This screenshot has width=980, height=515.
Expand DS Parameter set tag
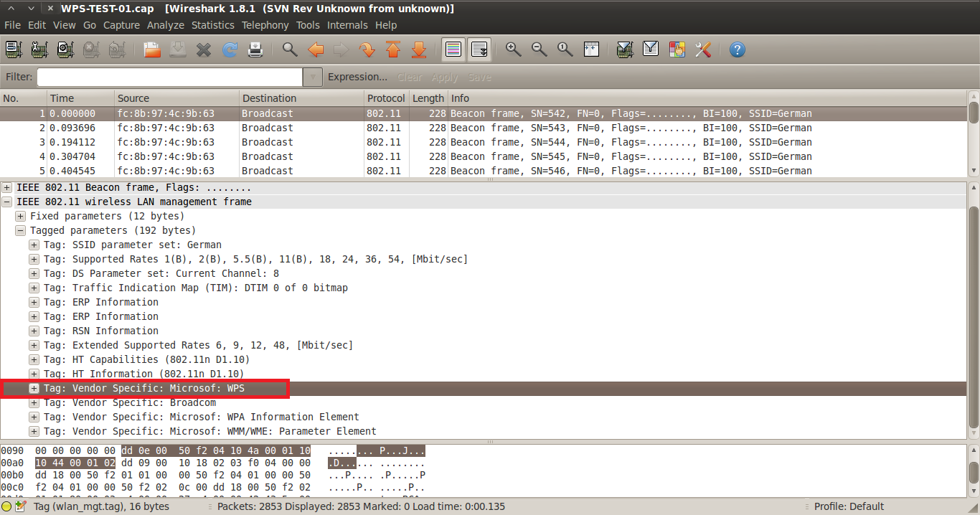(x=34, y=273)
